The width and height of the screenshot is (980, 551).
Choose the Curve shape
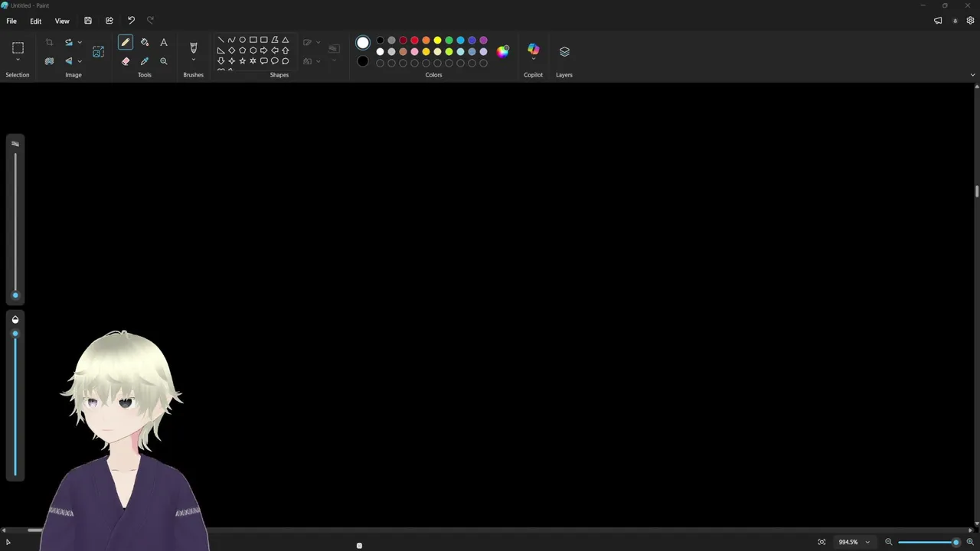[x=231, y=40]
